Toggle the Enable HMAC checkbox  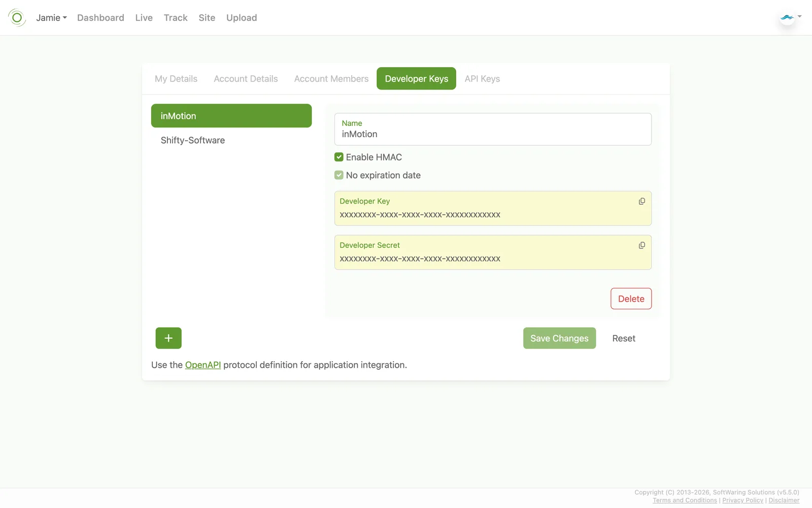[339, 157]
